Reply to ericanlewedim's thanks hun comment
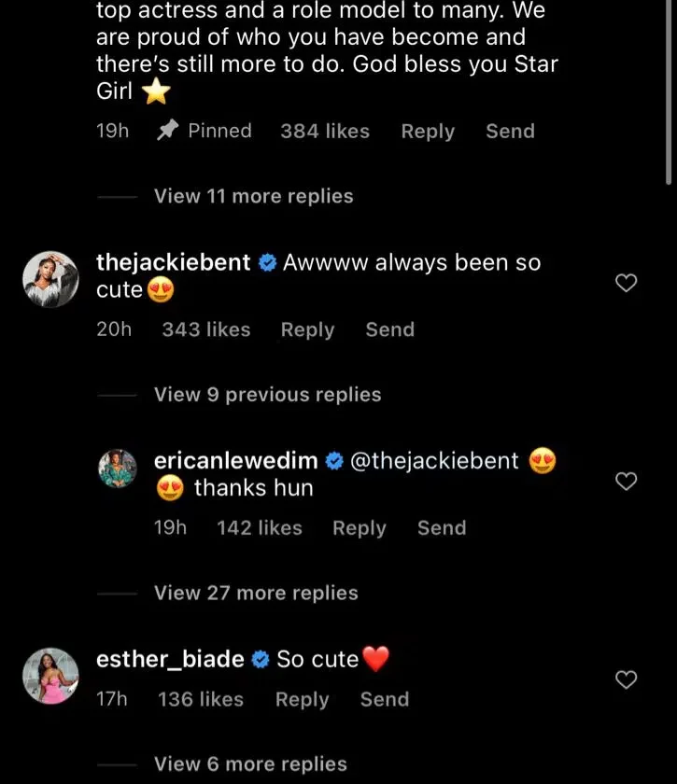This screenshot has height=784, width=677. coord(359,527)
